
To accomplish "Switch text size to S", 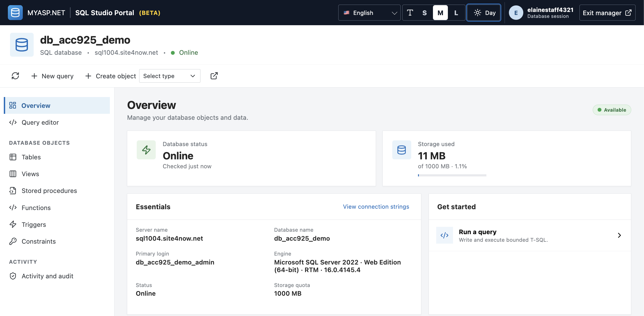I will (x=425, y=13).
